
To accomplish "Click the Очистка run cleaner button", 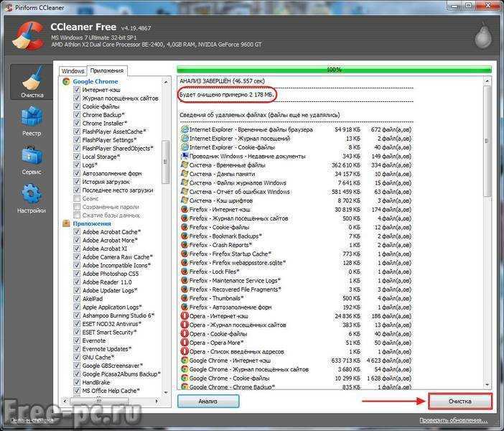I will 460,401.
